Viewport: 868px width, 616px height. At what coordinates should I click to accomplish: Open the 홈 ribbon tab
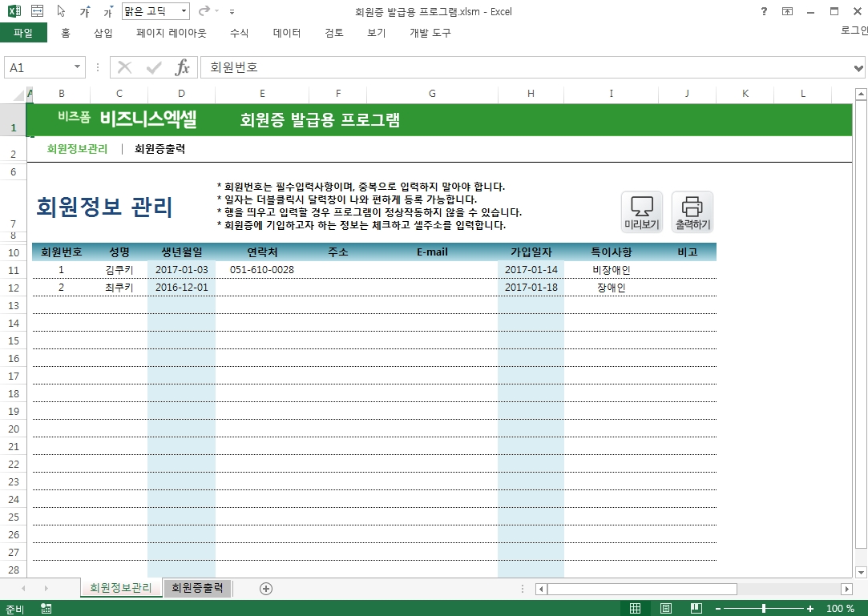[x=66, y=33]
